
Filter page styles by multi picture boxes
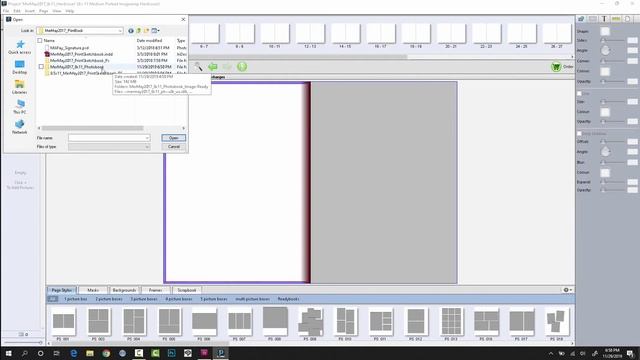252,299
